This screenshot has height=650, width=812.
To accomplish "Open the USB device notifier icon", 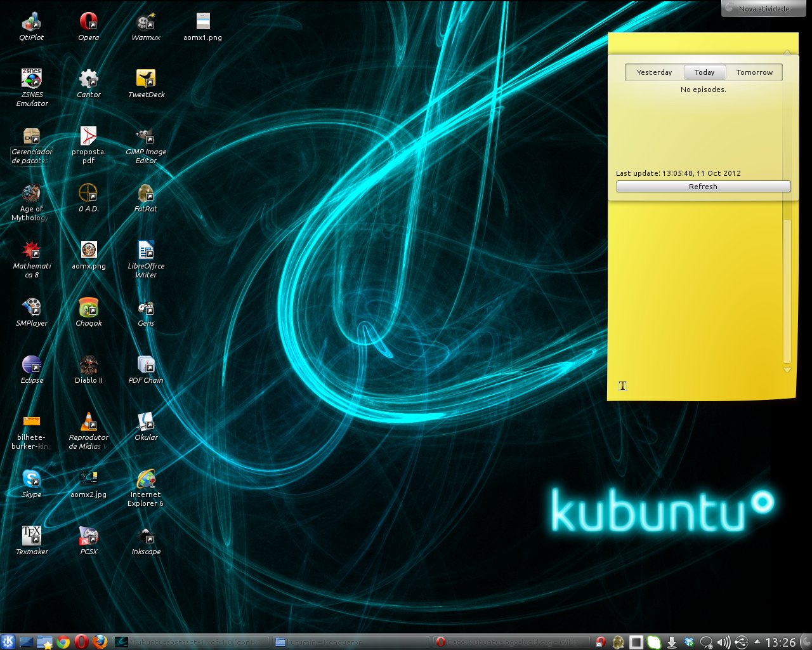I will pos(740,642).
